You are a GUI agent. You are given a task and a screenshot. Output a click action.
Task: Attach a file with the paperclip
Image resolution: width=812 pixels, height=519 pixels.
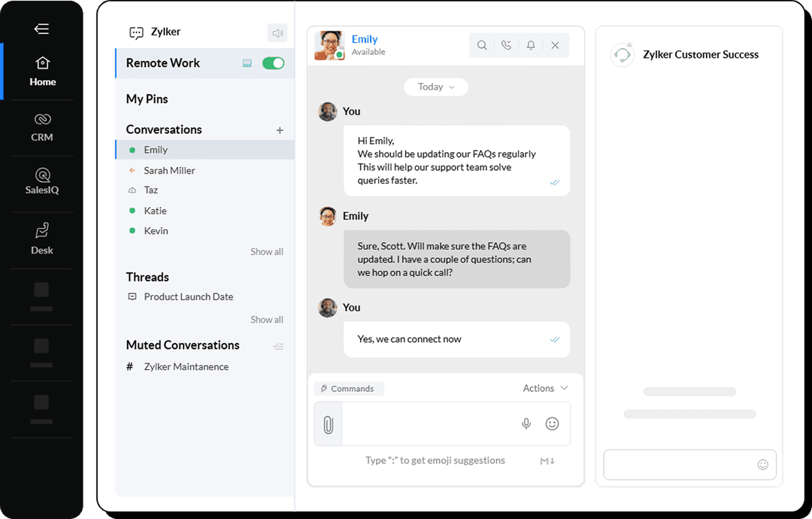point(329,424)
